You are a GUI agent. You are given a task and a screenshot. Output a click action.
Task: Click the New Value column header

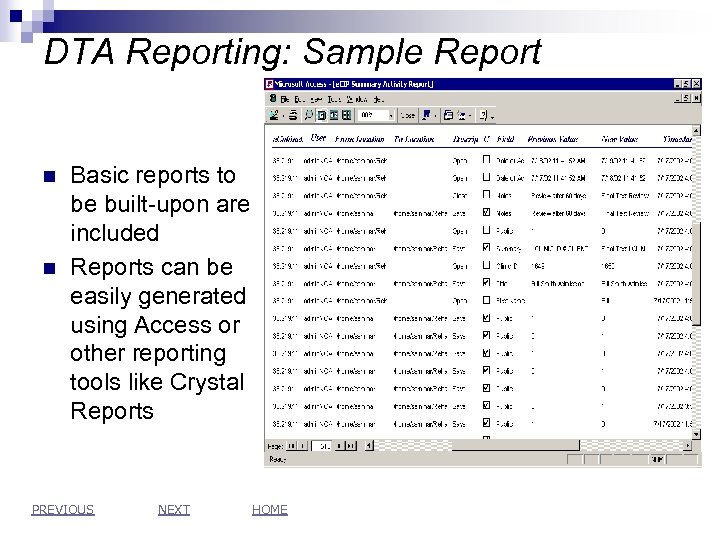pos(619,139)
